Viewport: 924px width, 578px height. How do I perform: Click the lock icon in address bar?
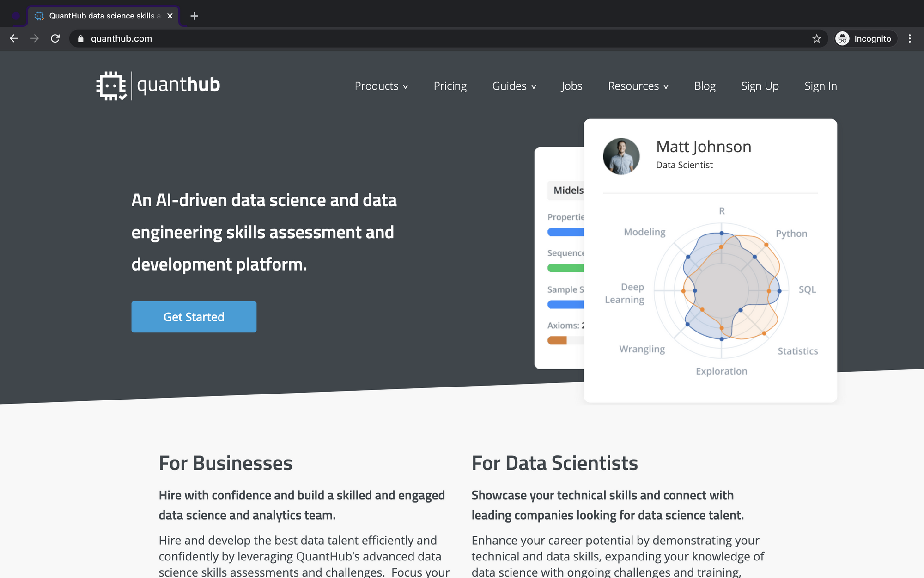pos(81,39)
